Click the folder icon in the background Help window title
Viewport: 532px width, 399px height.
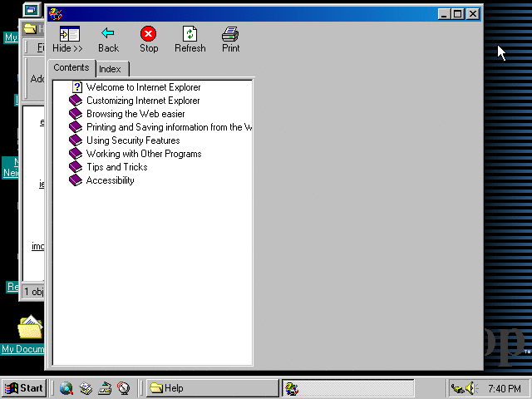pos(30,29)
